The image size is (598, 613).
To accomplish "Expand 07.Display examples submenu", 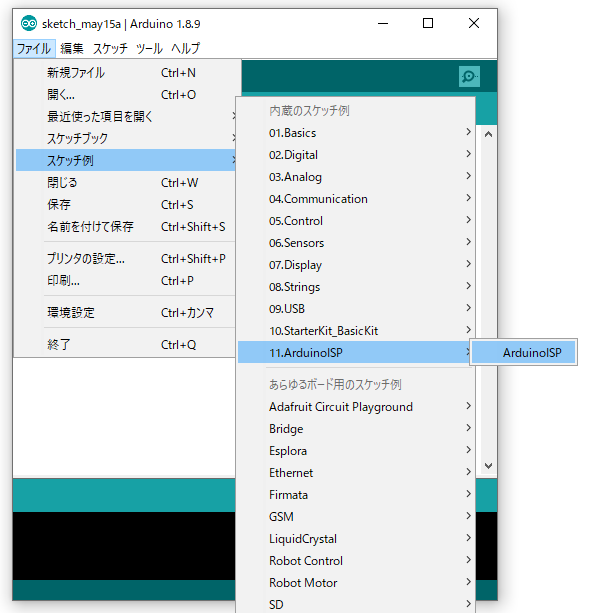I will tap(356, 265).
